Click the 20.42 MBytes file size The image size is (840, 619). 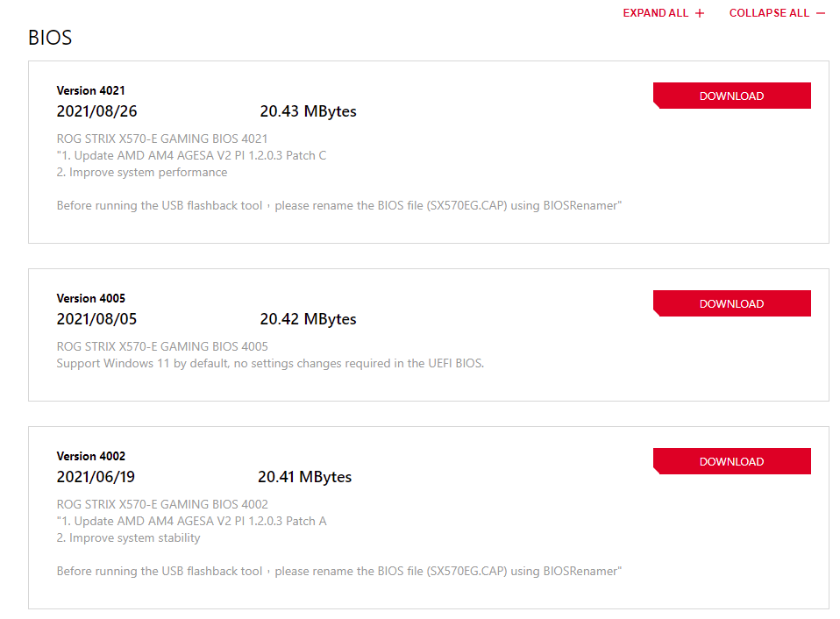tap(308, 319)
